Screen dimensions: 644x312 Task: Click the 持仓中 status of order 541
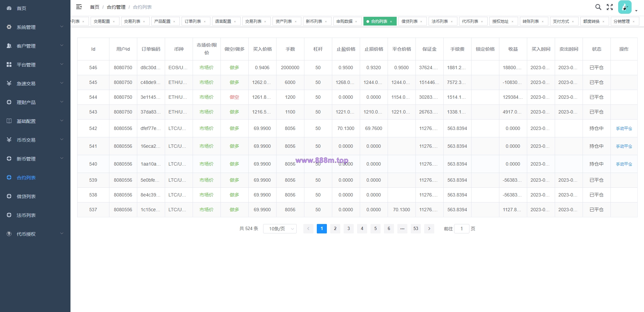[596, 146]
